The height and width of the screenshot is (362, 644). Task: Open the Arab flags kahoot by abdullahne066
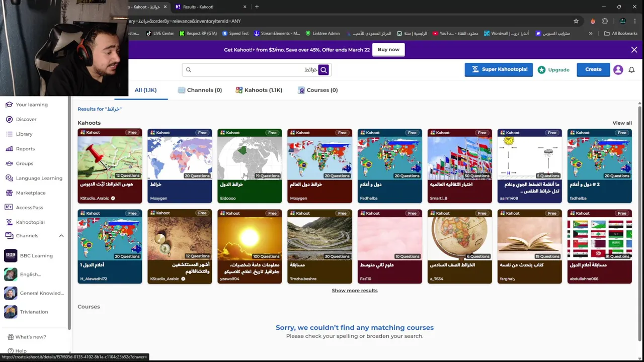coord(600,246)
